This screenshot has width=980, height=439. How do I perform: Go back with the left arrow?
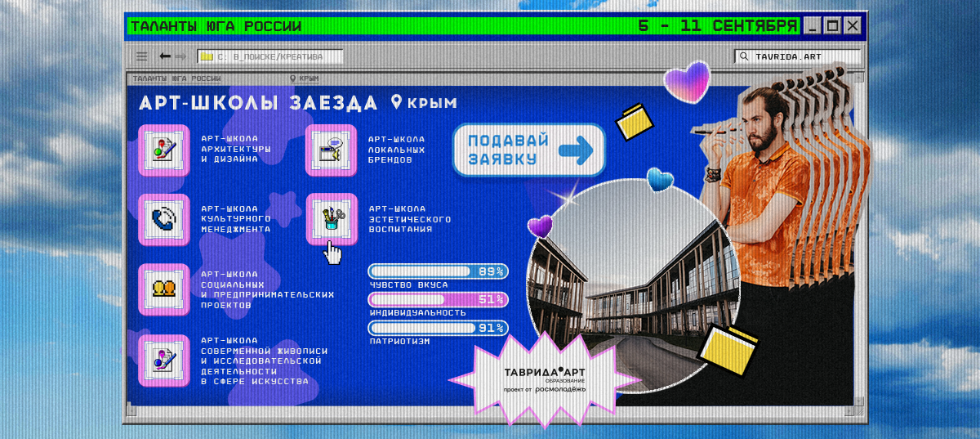point(165,56)
